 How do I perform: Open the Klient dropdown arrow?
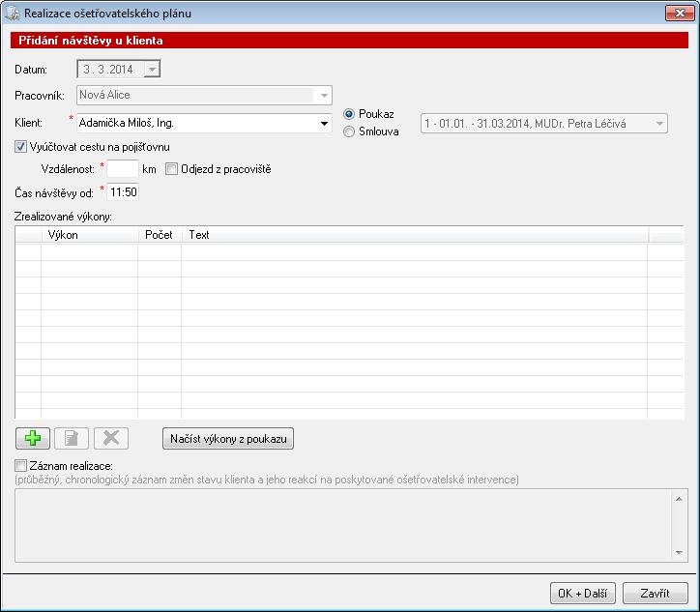pyautogui.click(x=324, y=123)
